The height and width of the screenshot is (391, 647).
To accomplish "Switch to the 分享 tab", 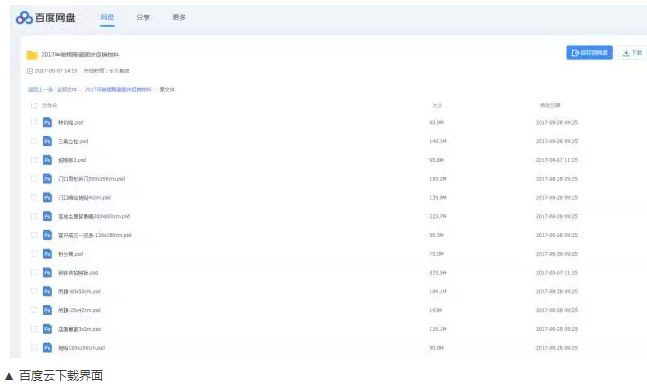I will click(143, 17).
